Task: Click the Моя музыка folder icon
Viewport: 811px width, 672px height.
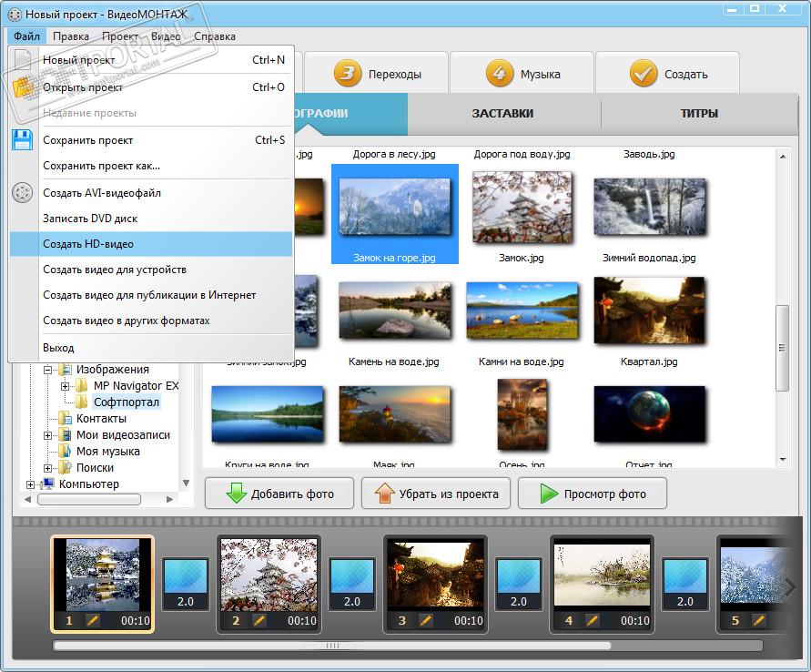Action: (x=66, y=451)
